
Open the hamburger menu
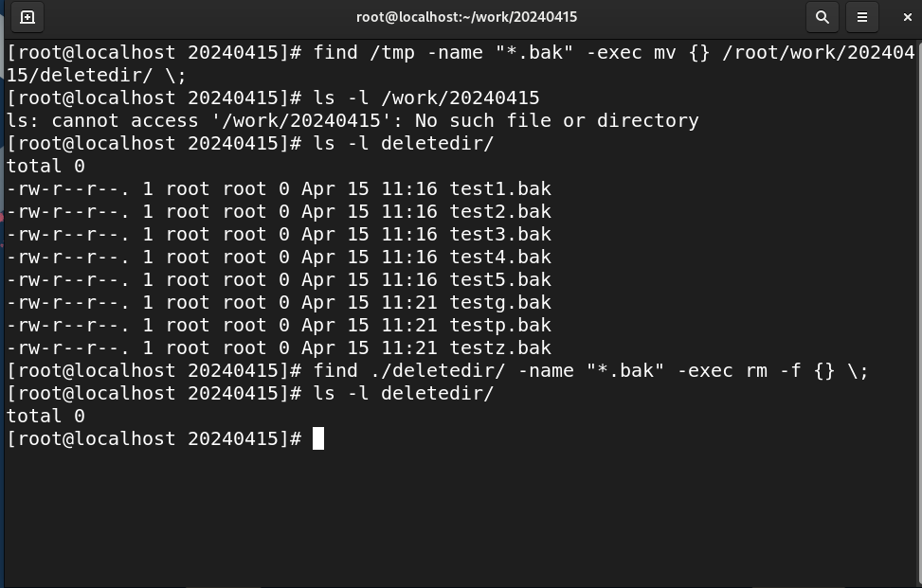tap(862, 18)
